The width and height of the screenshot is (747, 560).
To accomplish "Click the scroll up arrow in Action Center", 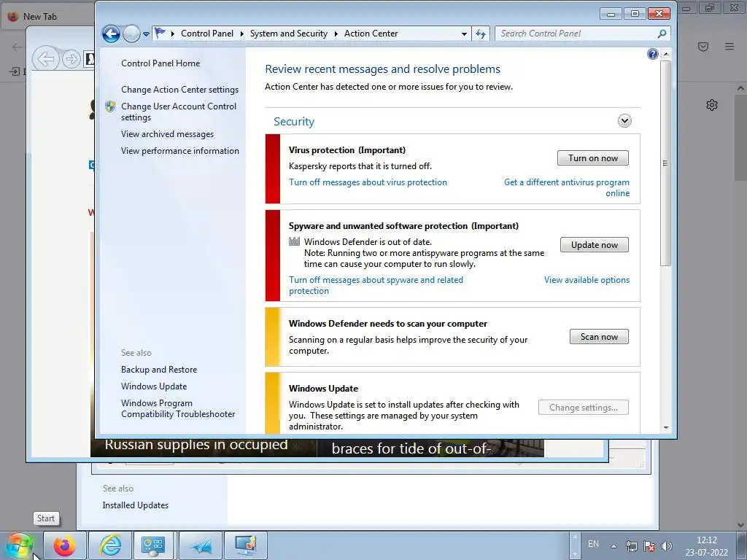I will [666, 54].
